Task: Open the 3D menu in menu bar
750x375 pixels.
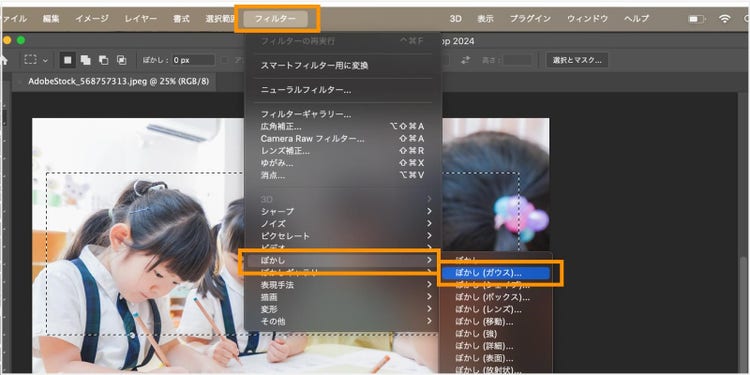Action: [x=455, y=19]
